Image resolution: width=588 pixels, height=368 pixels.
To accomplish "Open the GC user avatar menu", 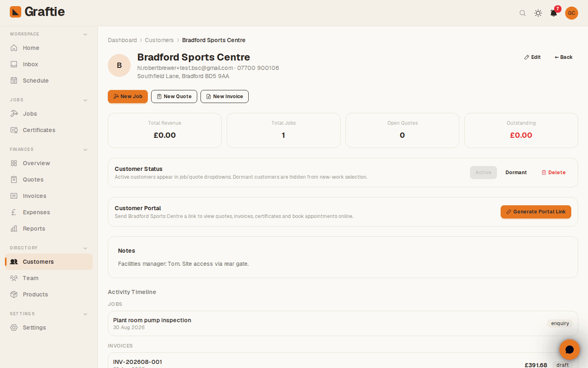I will click(572, 13).
